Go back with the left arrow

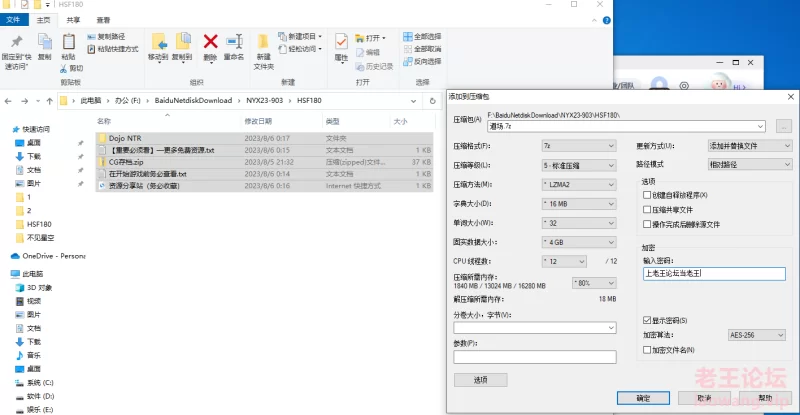[x=8, y=101]
